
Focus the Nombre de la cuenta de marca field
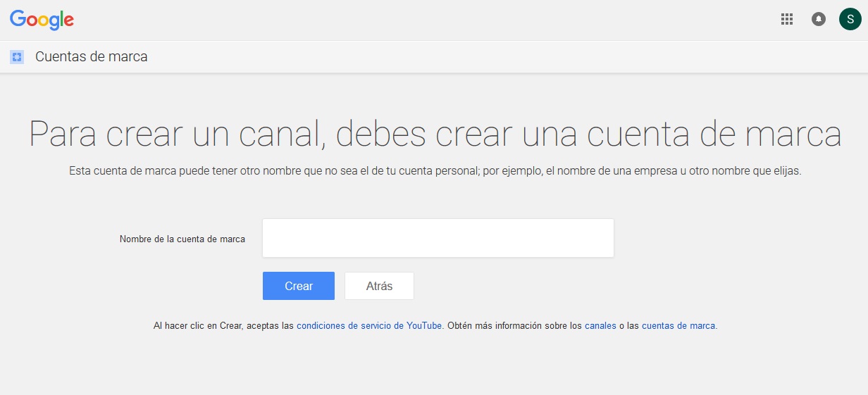[x=438, y=238]
